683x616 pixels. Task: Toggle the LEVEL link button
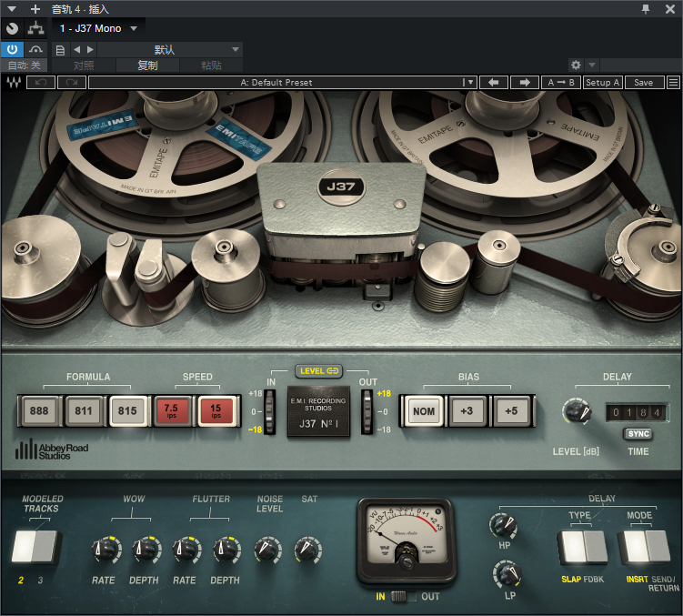tap(319, 371)
